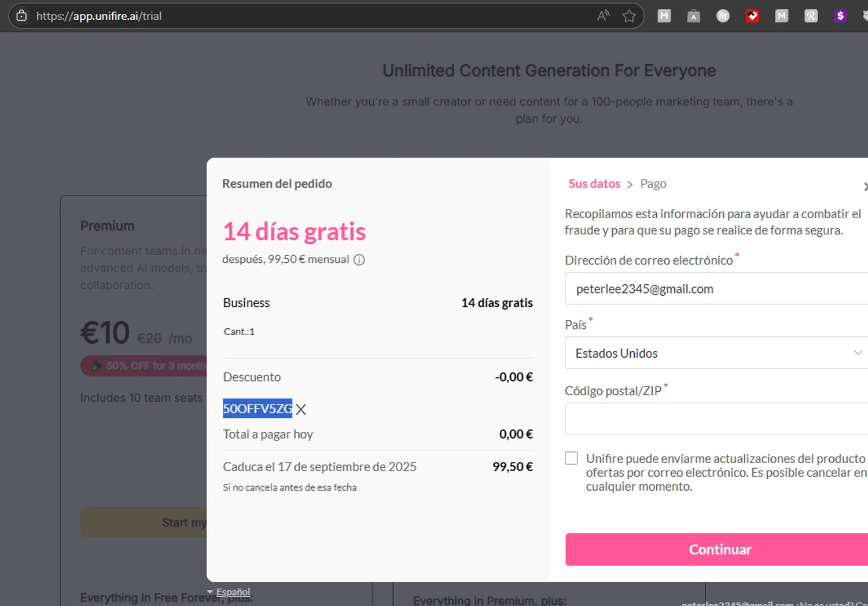Focus the email field with peterlee2345@gmail.com
The height and width of the screenshot is (606, 868).
click(716, 289)
